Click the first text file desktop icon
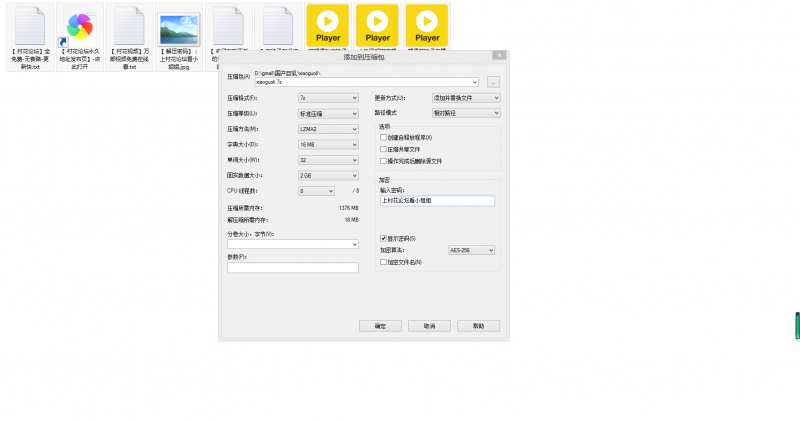The image size is (800, 422). click(x=29, y=24)
